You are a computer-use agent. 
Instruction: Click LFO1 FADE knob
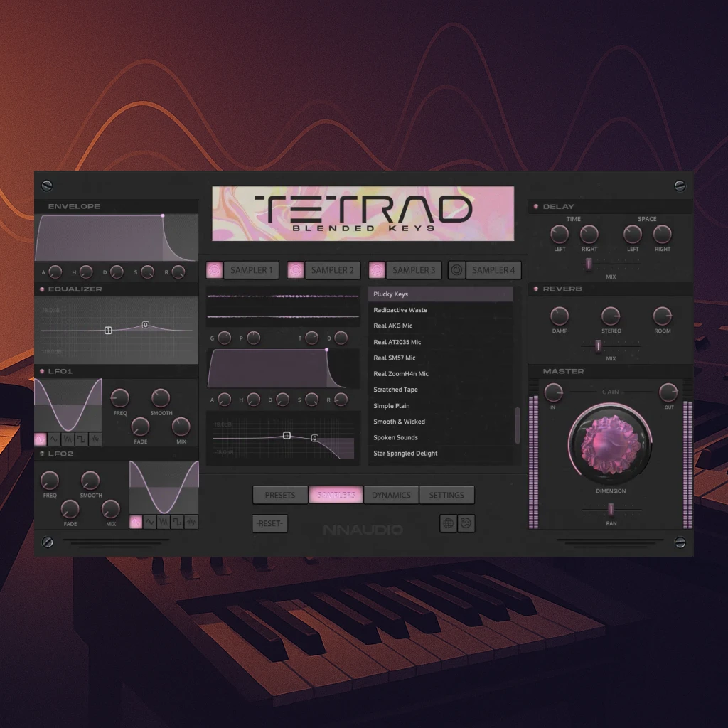coord(140,427)
